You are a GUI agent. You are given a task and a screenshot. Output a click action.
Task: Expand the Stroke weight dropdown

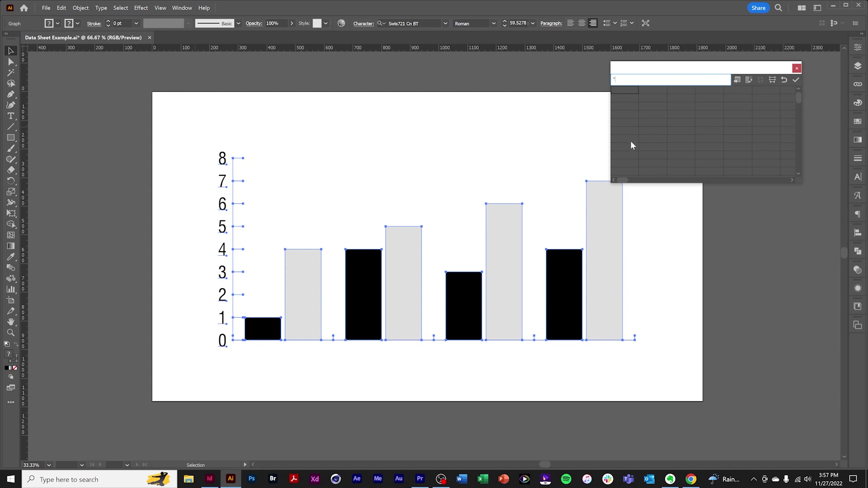pos(136,23)
